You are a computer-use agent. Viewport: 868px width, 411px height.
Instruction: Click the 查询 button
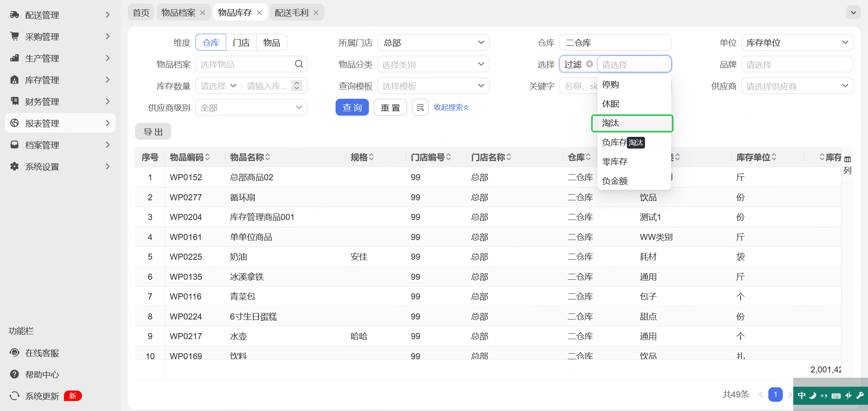[352, 108]
